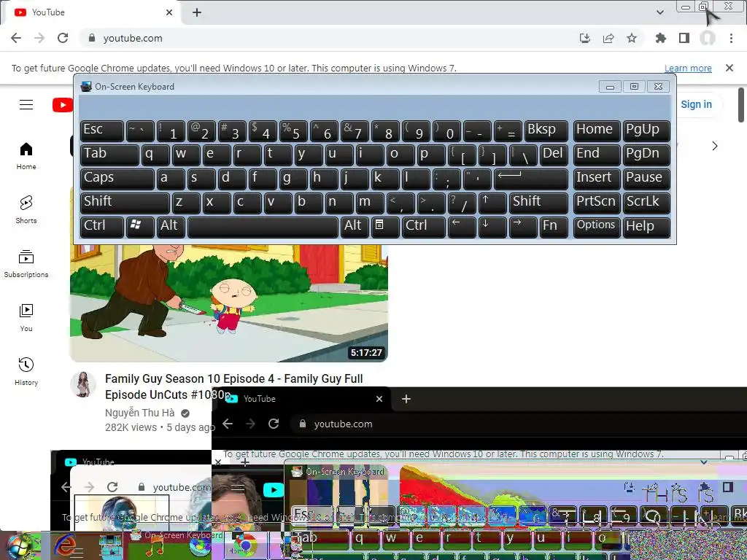The image size is (747, 560).
Task: Click the Windows Start orb on taskbar
Action: pos(20,545)
